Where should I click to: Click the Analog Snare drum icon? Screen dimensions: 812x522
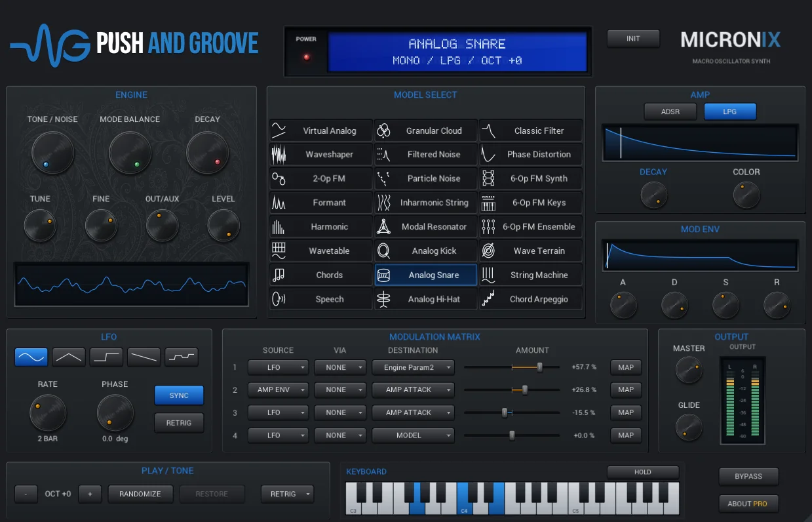(383, 275)
